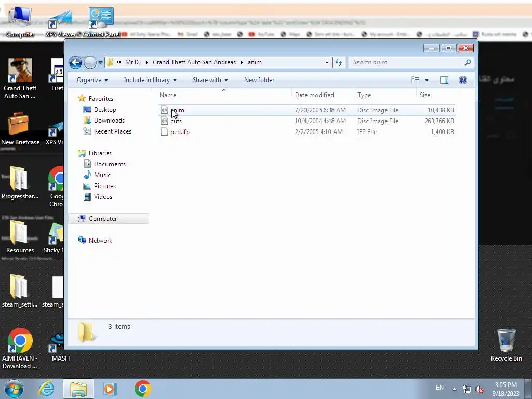
Task: Show hidden breadcrumb path chevrons
Action: 119,62
